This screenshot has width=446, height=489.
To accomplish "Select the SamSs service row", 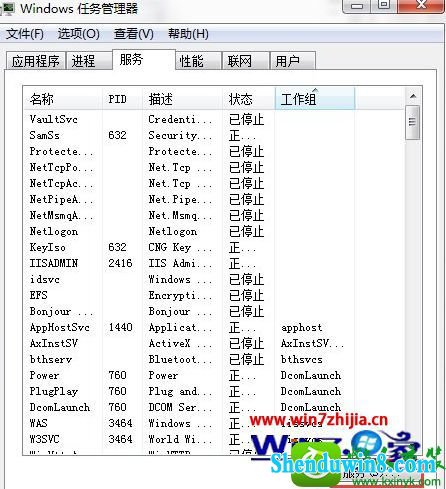I will [213, 135].
